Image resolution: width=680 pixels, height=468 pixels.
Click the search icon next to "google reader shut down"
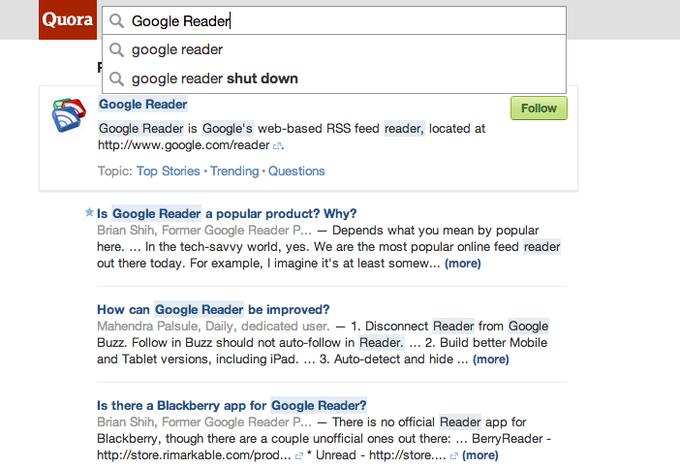coord(116,79)
